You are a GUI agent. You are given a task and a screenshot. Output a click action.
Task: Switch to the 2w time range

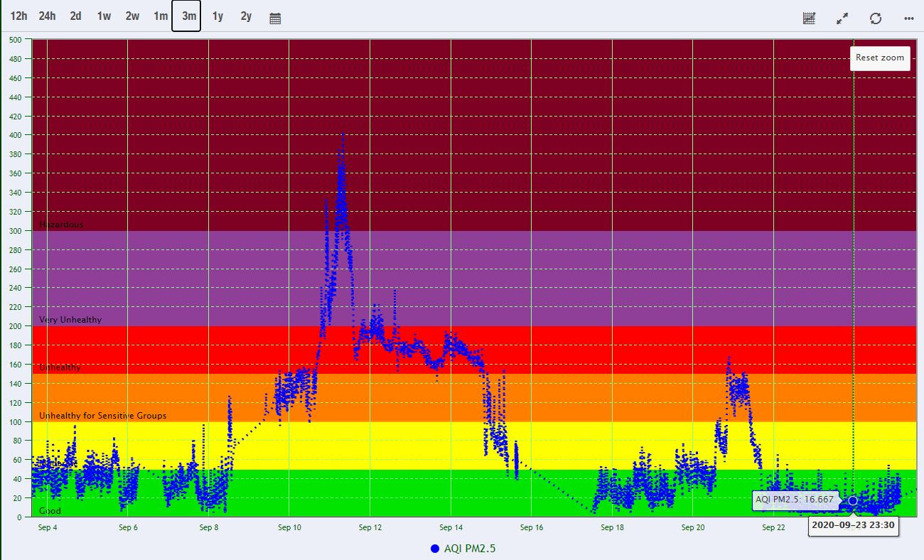(x=132, y=16)
